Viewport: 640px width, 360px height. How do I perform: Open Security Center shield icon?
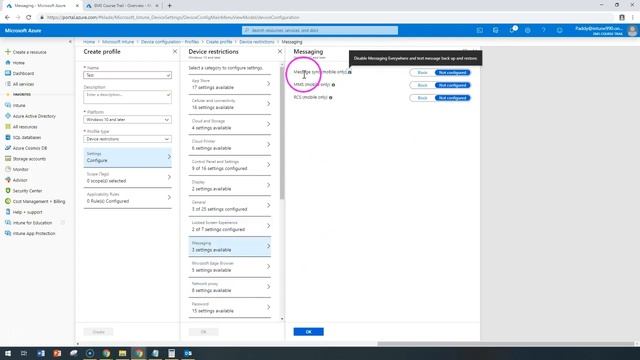pyautogui.click(x=7, y=191)
